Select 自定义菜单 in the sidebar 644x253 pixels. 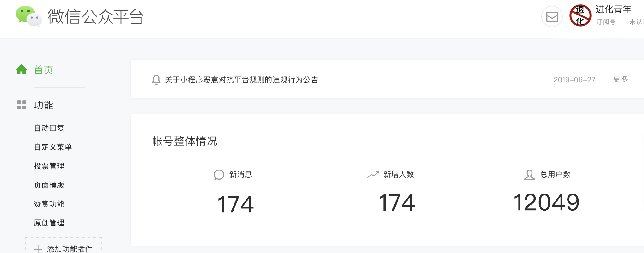[x=53, y=147]
